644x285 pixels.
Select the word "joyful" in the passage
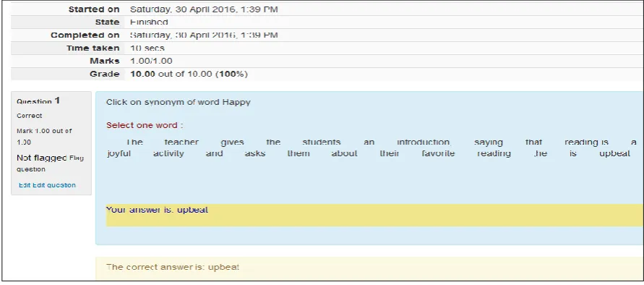tap(119, 154)
